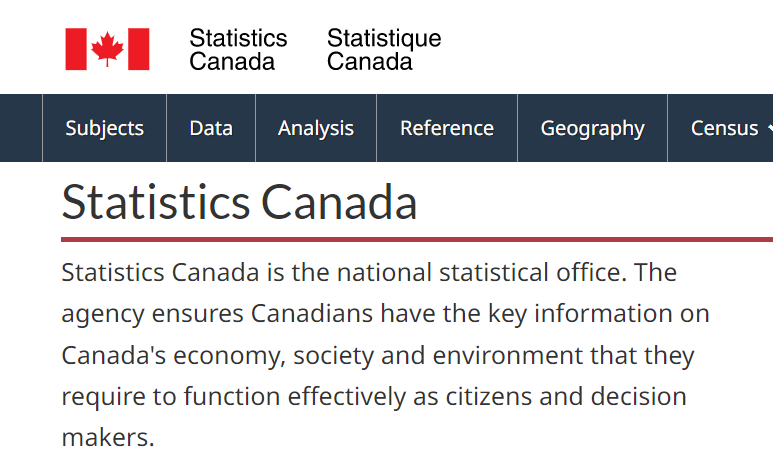This screenshot has width=773, height=460.
Task: Click the Canadian flag logo
Action: (107, 49)
